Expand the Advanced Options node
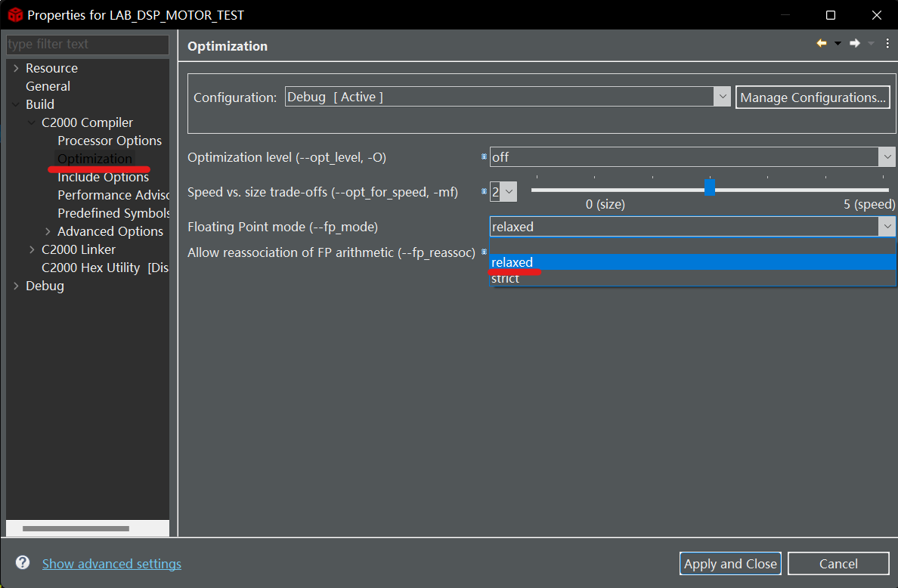The height and width of the screenshot is (588, 898). click(48, 231)
